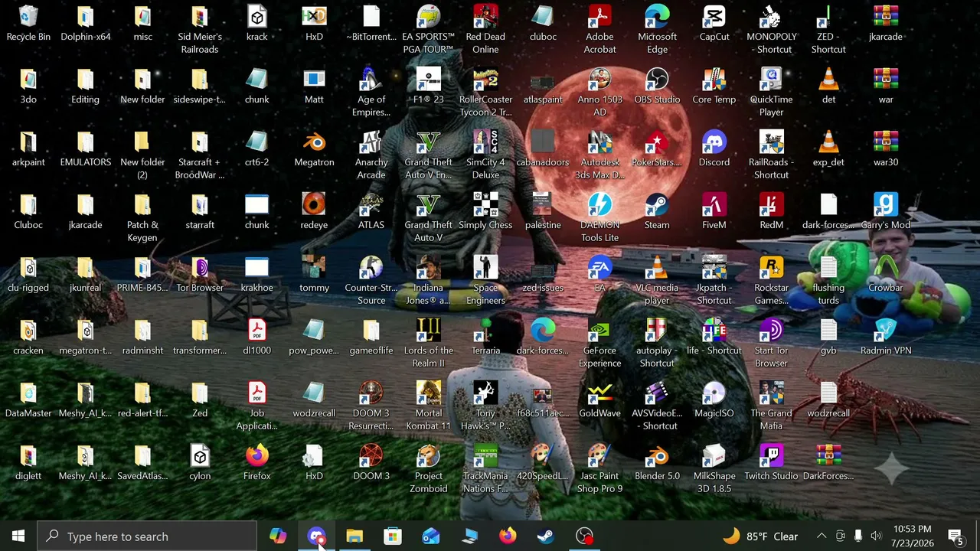Select the Twitch Studio icon
The width and height of the screenshot is (980, 551).
772,463
